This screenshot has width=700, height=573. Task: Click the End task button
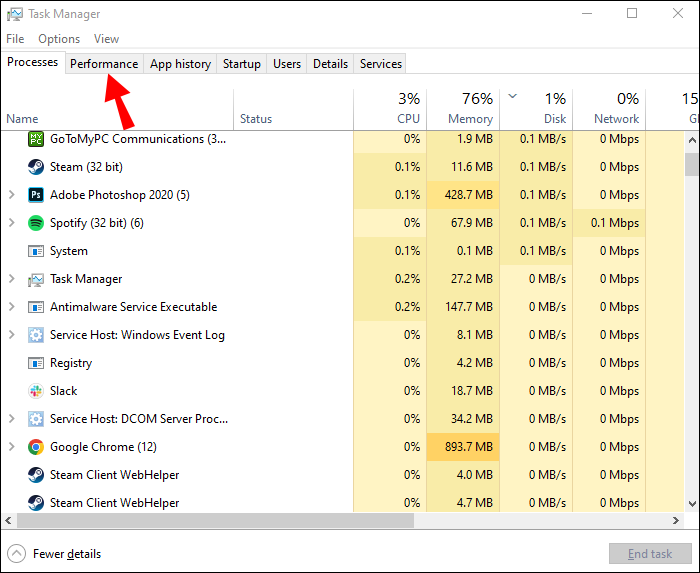[648, 553]
